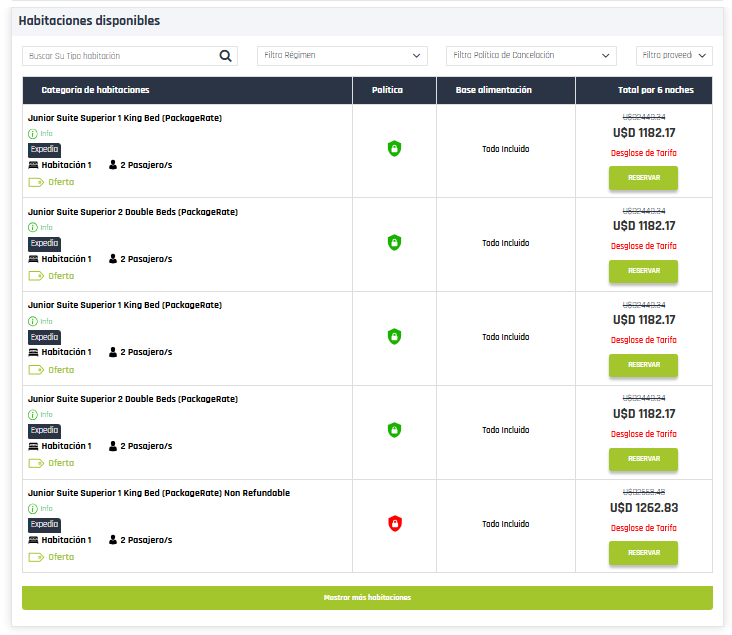This screenshot has height=635, width=732.
Task: Click 'Todo Incluido' in the first row
Action: (x=506, y=149)
